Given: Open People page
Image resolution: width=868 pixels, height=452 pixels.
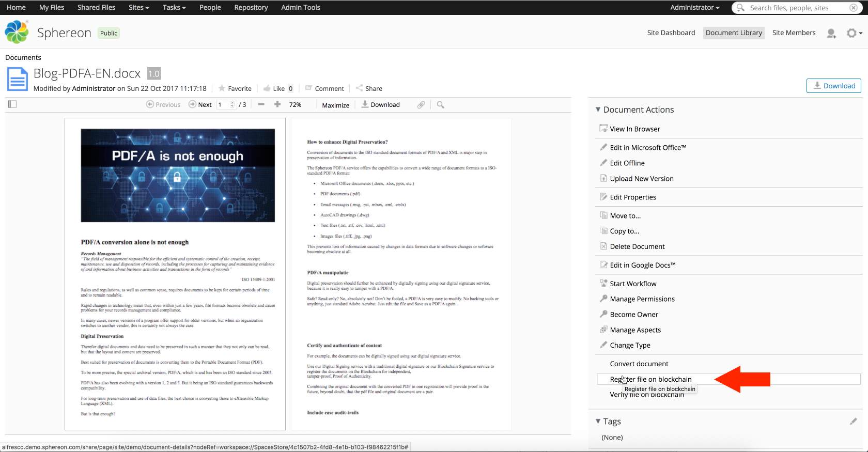Looking at the screenshot, I should (x=210, y=7).
